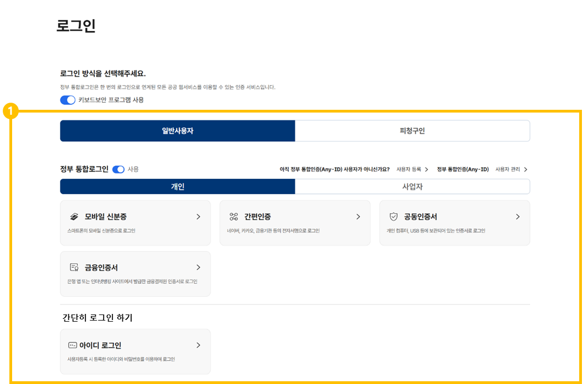This screenshot has width=588, height=384.
Task: Click the mobile ID card icon
Action: (74, 217)
